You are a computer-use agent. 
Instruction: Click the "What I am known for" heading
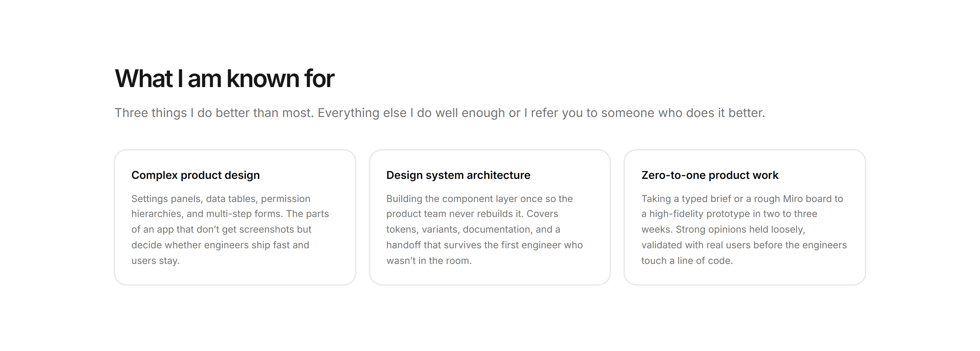click(x=225, y=79)
